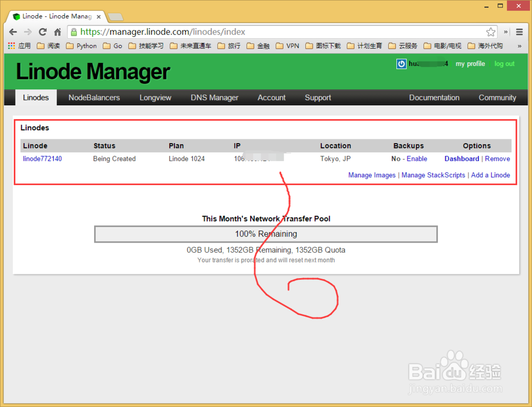This screenshot has height=407, width=532.
Task: Show hidden extensions chevron in toolbar
Action: coord(505,32)
